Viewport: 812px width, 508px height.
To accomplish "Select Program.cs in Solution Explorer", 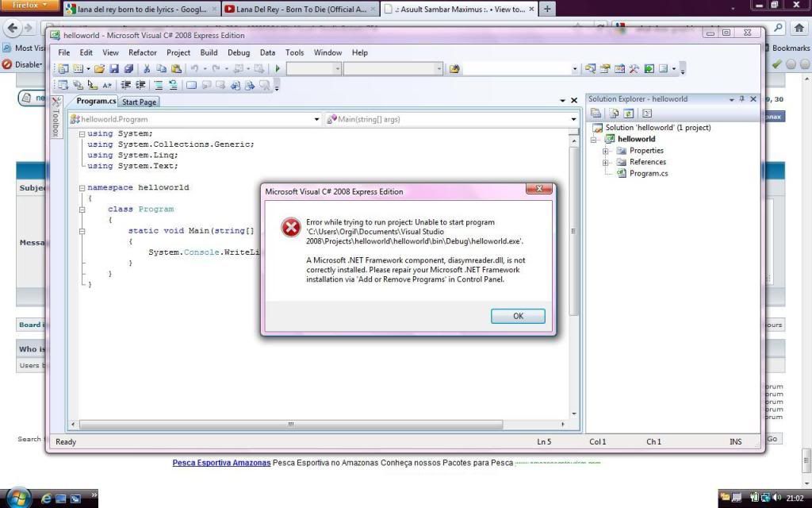I will coord(648,173).
